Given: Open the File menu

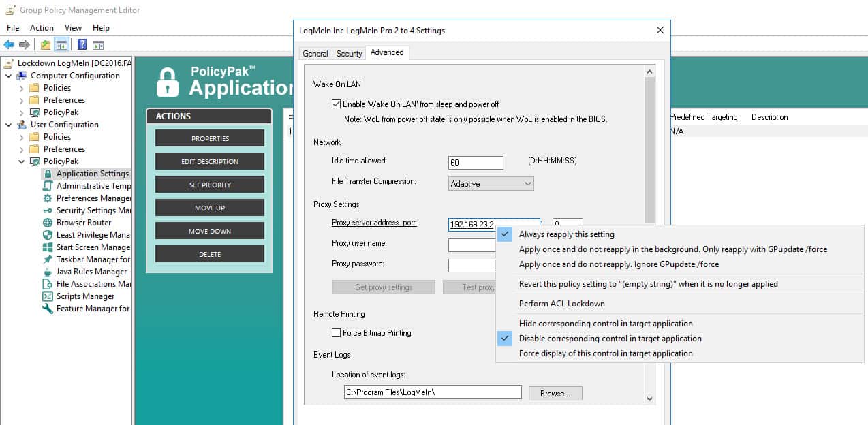Looking at the screenshot, I should pyautogui.click(x=13, y=28).
